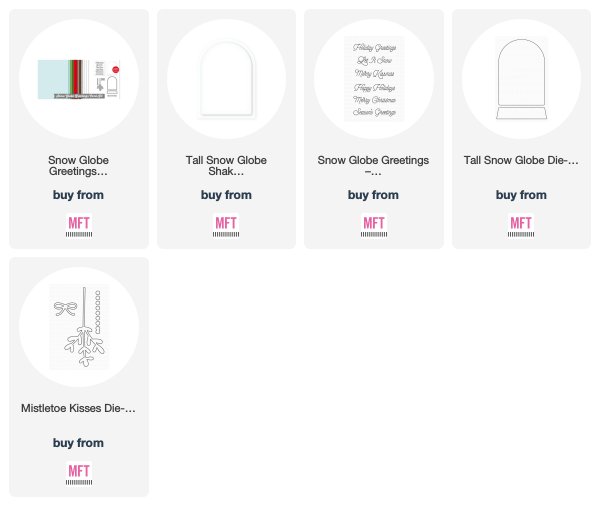Select the 'Snow Globe Greetings –…' title
This screenshot has height=506, width=600.
click(373, 165)
